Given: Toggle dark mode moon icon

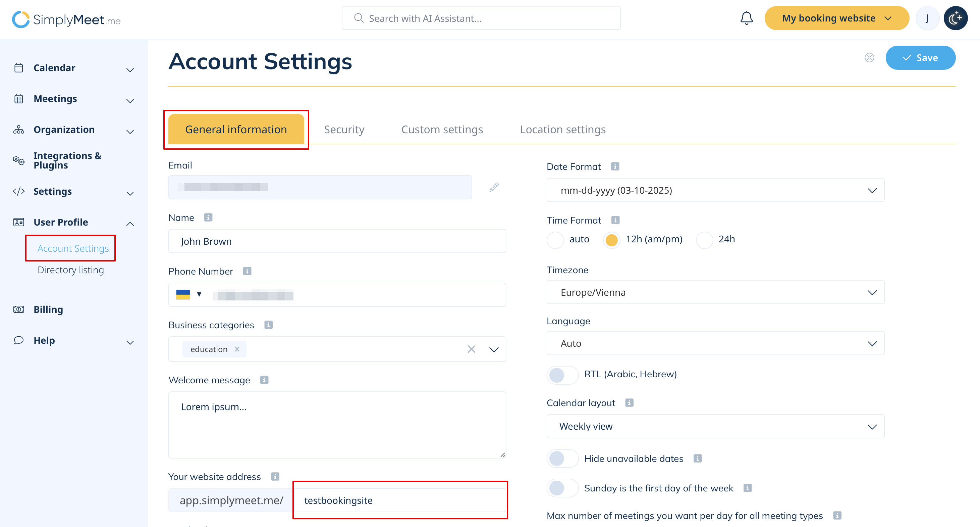Looking at the screenshot, I should point(955,18).
